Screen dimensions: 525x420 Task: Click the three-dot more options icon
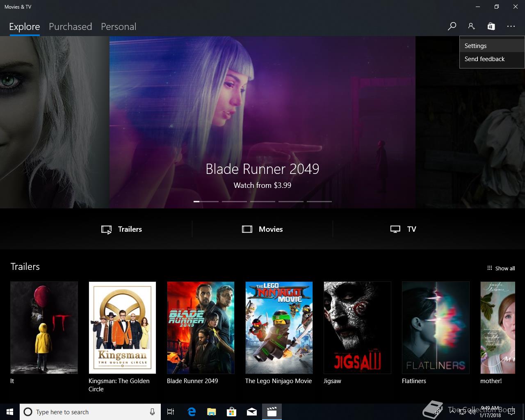click(x=511, y=26)
